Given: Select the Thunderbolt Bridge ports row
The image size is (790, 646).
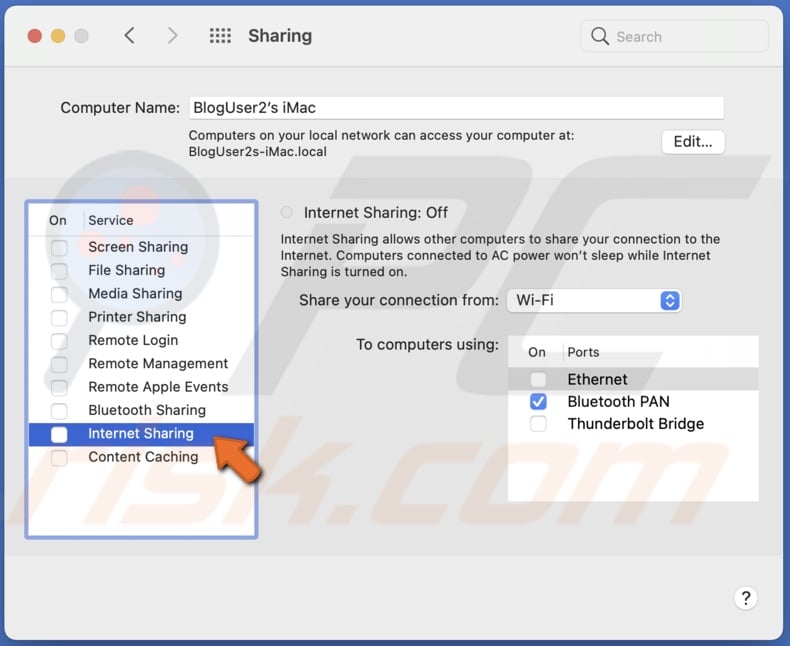Looking at the screenshot, I should [x=633, y=424].
